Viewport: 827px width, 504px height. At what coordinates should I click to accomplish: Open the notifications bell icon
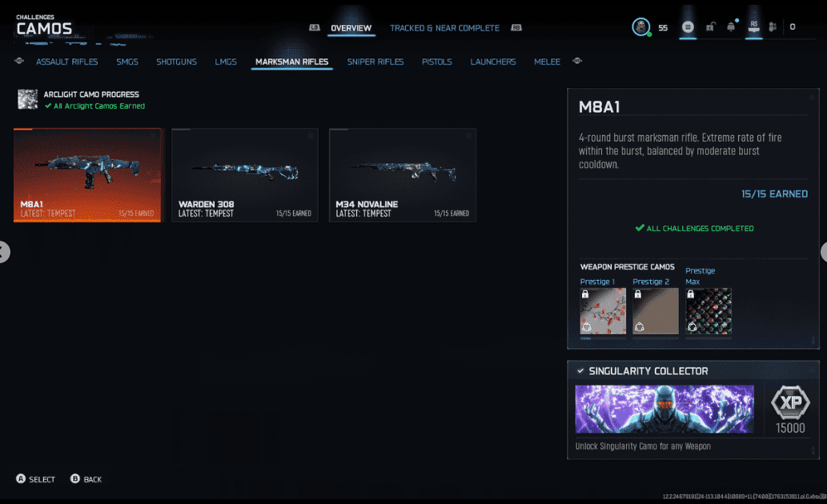click(x=731, y=25)
